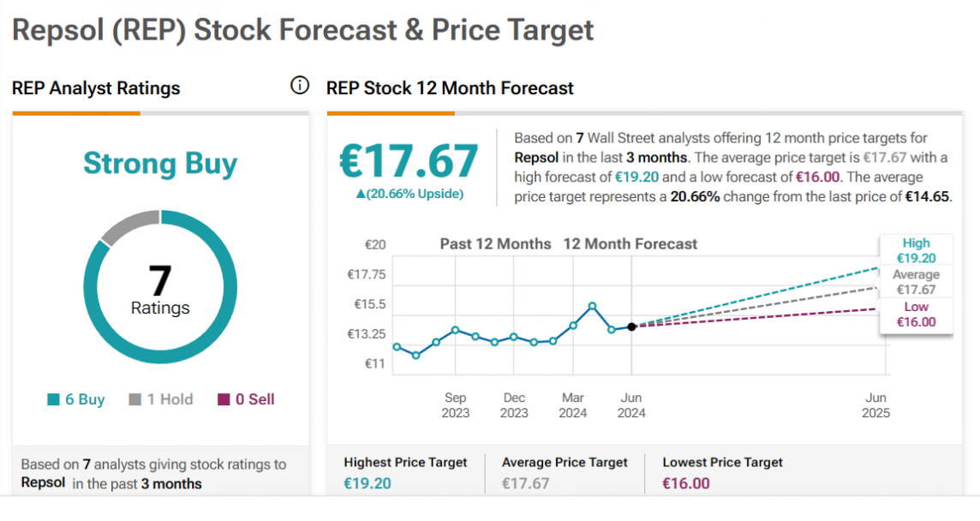
Task: Click the bold Repsol link in forecast description
Action: coord(536,157)
